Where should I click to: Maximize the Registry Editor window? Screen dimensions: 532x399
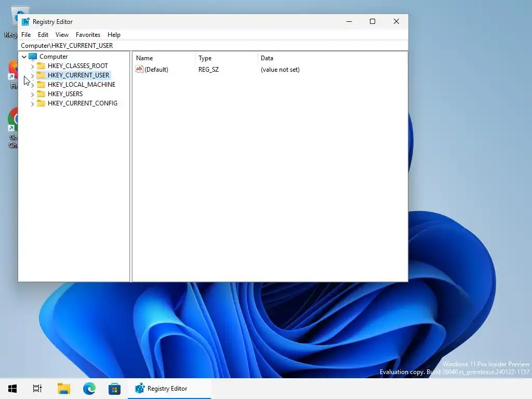point(372,21)
